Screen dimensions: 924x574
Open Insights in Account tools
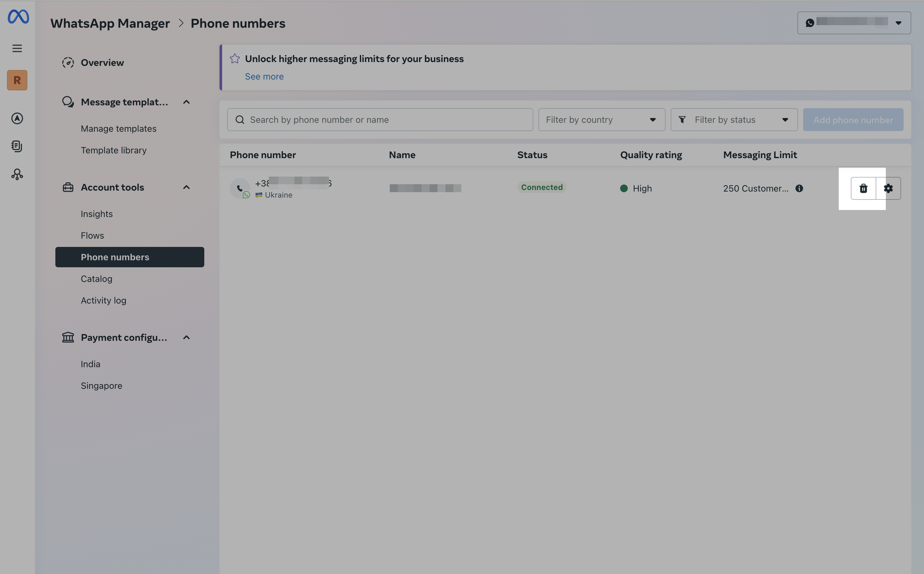coord(96,214)
